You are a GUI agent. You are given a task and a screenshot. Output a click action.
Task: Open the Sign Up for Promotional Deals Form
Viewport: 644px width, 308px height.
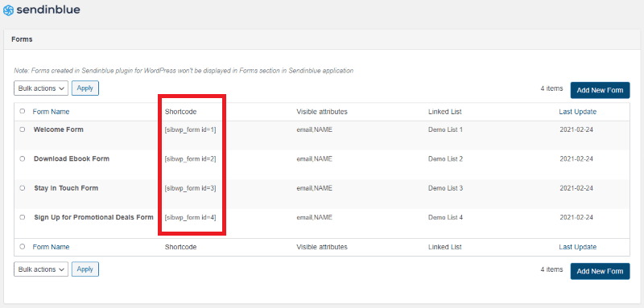[x=93, y=217]
